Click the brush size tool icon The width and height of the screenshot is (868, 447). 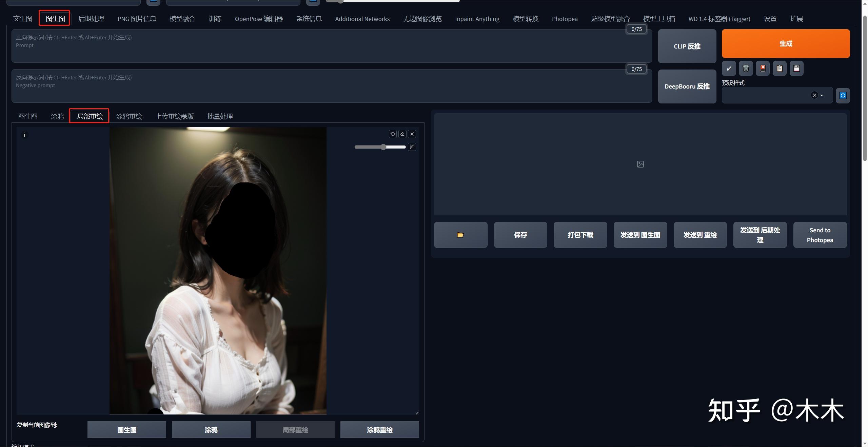(412, 147)
